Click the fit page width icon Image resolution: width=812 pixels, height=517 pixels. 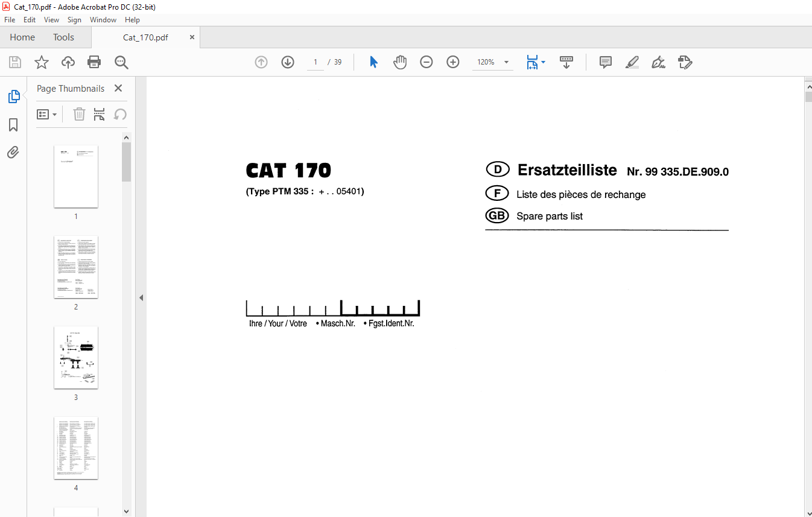(x=531, y=62)
